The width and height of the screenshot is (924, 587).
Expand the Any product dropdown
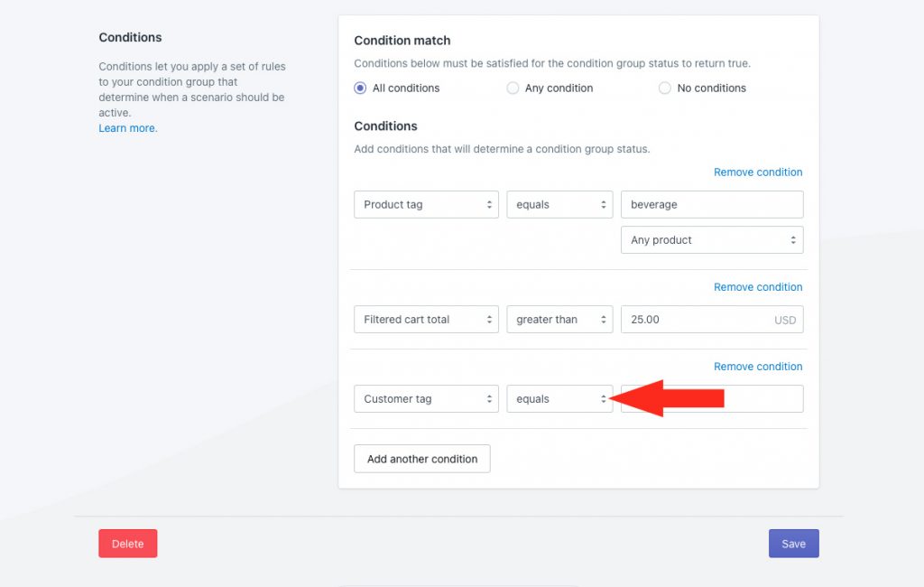point(712,240)
